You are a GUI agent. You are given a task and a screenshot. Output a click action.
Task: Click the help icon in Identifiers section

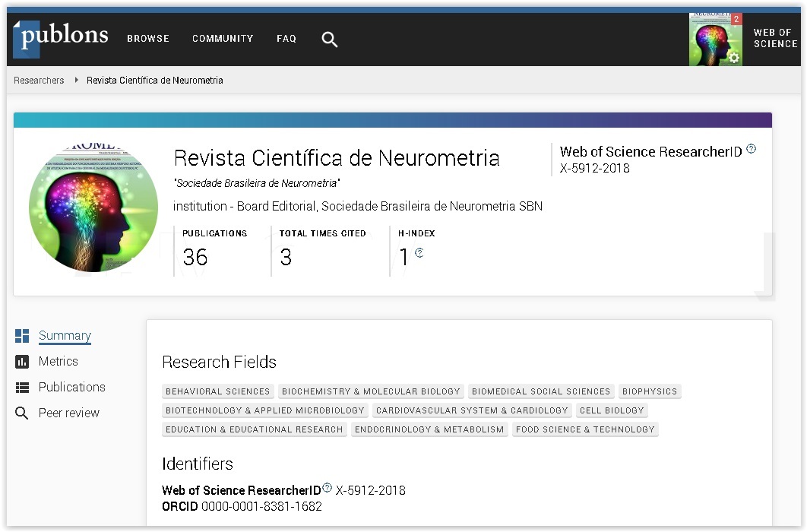(327, 487)
